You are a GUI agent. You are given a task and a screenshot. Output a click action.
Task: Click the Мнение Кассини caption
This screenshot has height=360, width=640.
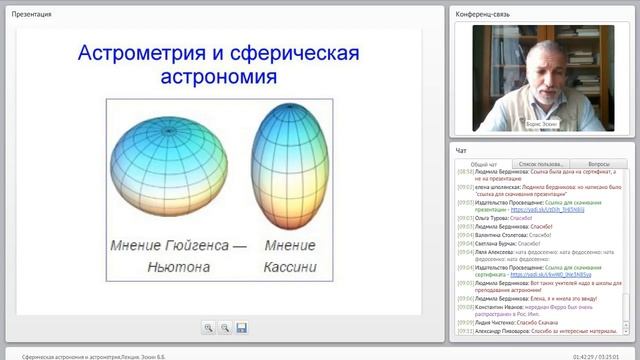click(x=290, y=256)
